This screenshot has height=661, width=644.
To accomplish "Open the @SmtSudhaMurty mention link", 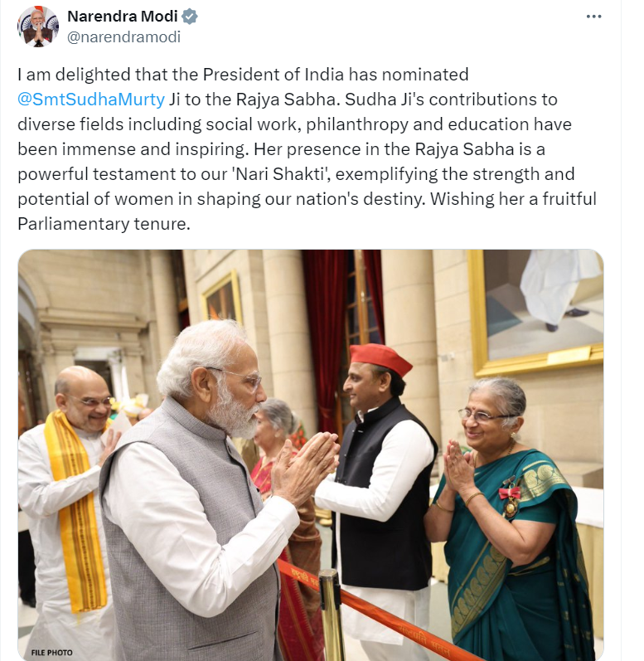I will click(x=91, y=100).
